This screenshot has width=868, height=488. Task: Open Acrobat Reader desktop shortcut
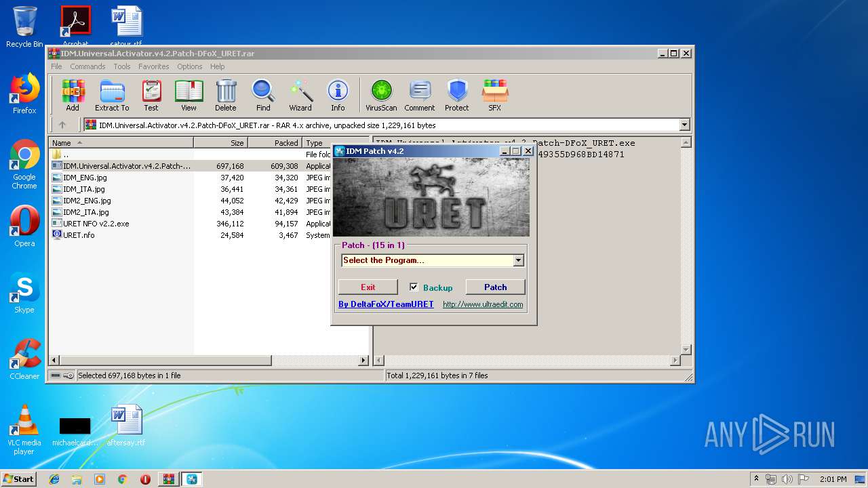pyautogui.click(x=75, y=27)
